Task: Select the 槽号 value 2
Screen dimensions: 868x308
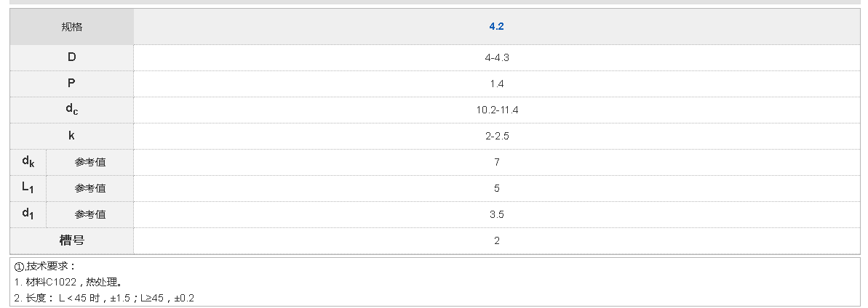Action: tap(497, 240)
